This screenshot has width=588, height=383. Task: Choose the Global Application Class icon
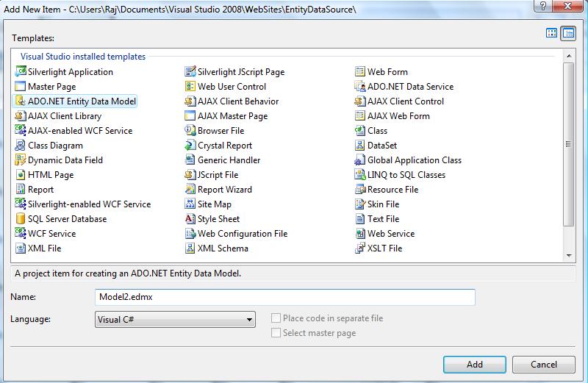tap(360, 160)
